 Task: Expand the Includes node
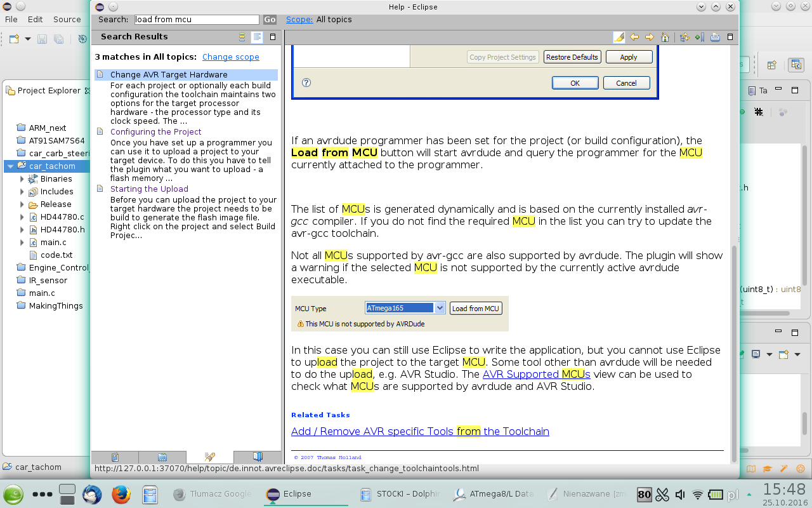point(22,192)
